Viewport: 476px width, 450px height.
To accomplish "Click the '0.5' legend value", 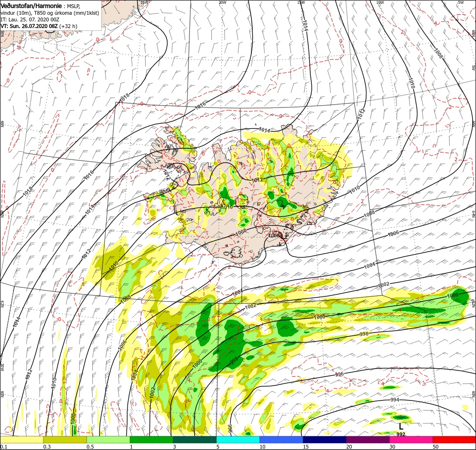I will click(x=90, y=447).
